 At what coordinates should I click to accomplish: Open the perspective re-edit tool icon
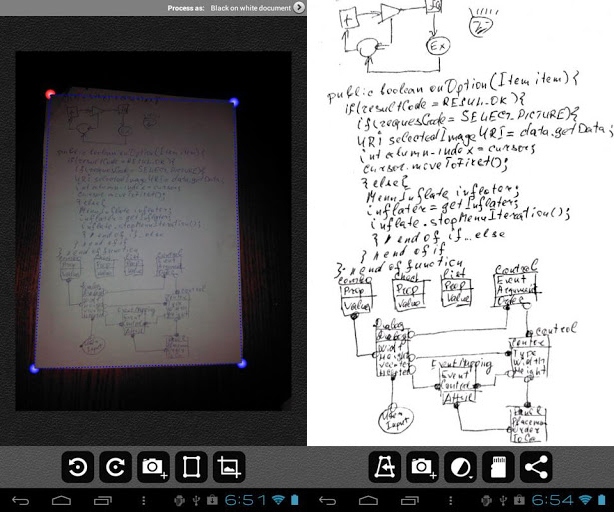[384, 466]
